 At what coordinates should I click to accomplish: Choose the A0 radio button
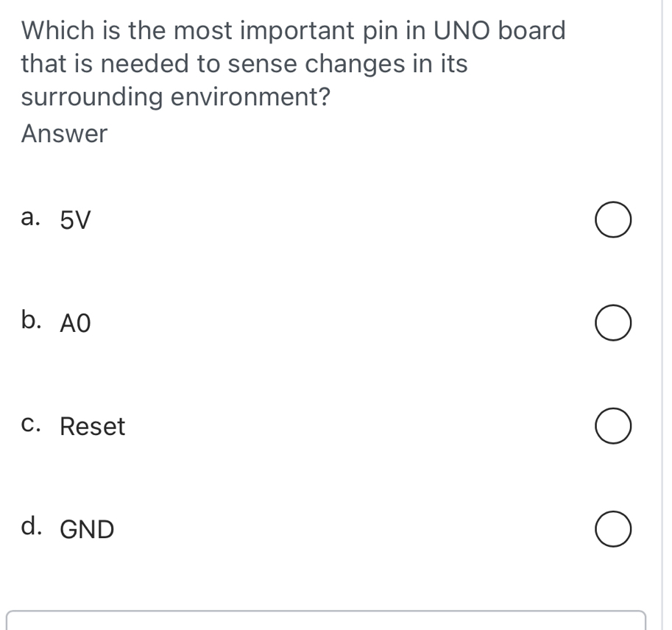point(612,326)
